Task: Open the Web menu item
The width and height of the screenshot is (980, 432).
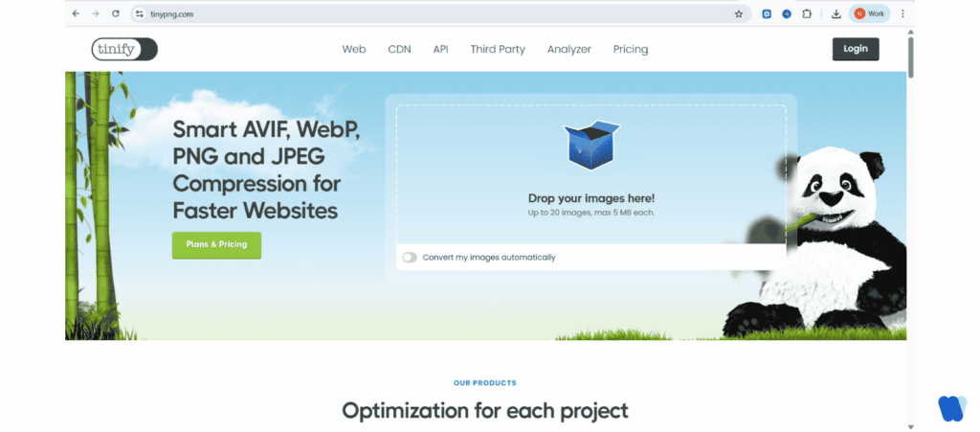Action: point(354,50)
